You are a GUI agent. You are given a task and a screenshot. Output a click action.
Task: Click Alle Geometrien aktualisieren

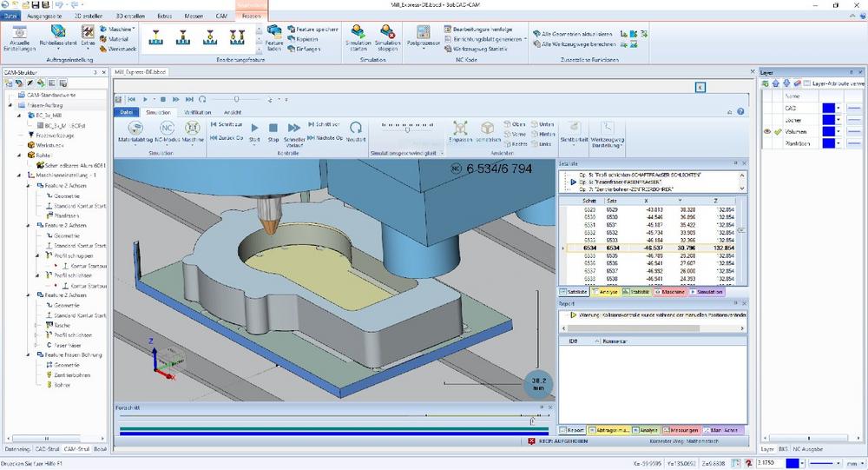(x=573, y=34)
